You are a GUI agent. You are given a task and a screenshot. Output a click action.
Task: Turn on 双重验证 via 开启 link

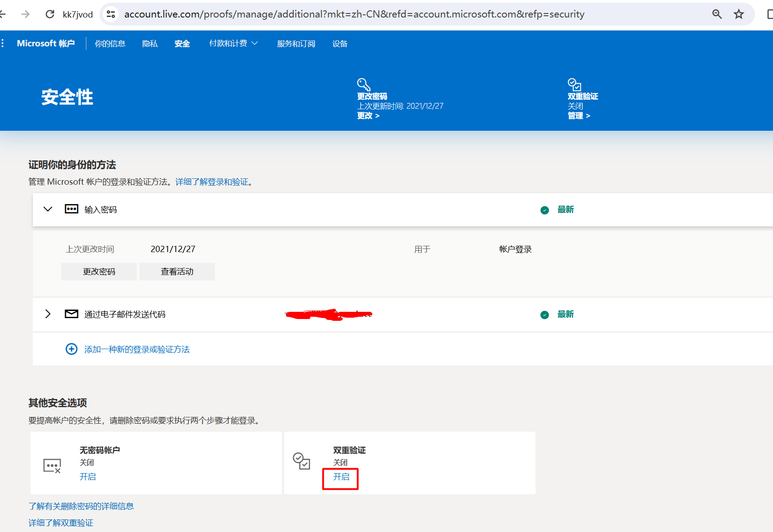[x=341, y=477]
